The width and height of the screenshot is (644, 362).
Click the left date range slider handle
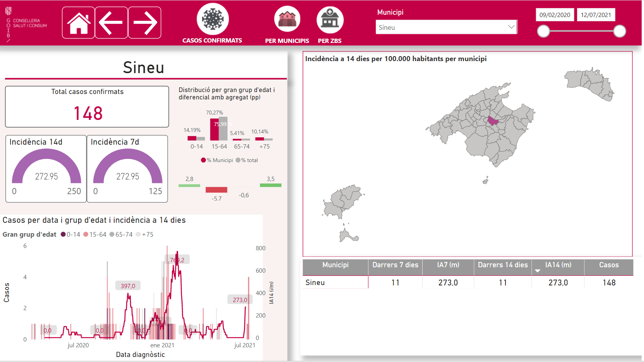(543, 31)
